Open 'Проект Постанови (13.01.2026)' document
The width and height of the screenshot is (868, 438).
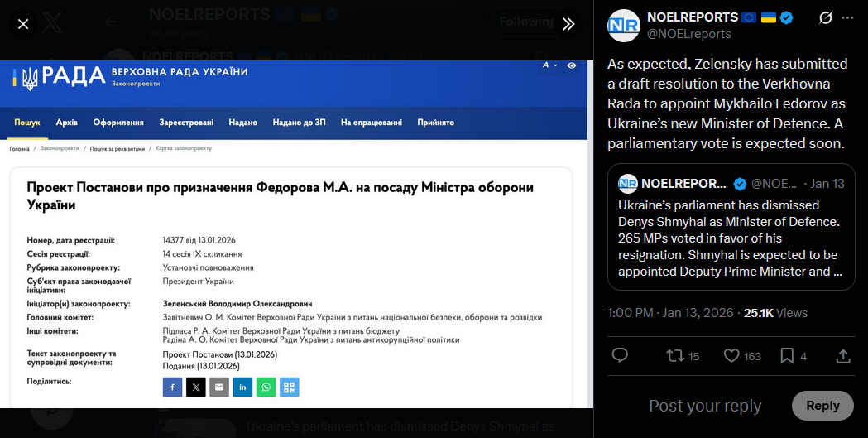pos(220,354)
